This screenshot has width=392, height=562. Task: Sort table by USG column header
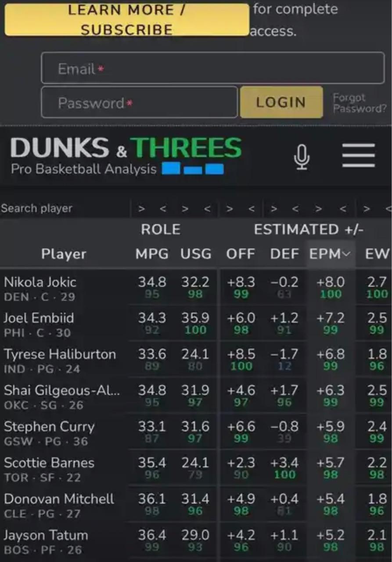point(196,254)
